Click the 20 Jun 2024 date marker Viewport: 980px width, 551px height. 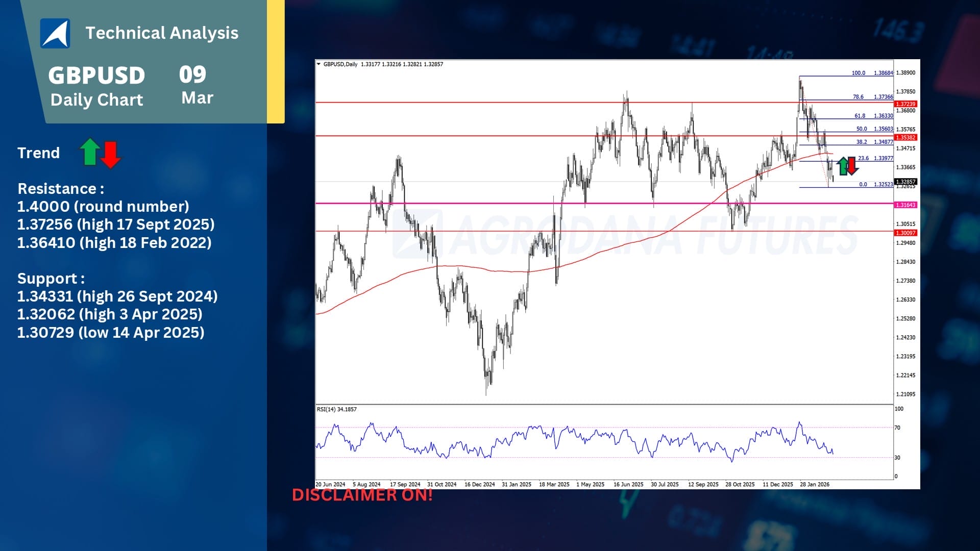330,484
